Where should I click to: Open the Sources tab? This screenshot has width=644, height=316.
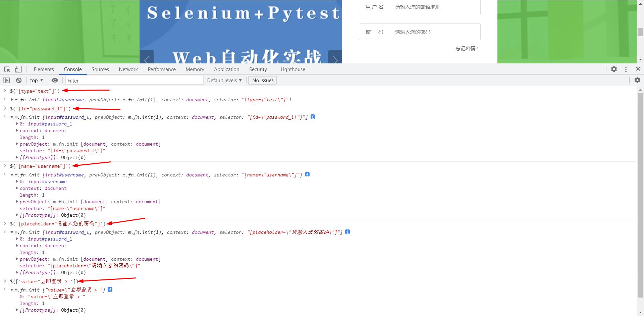click(100, 69)
